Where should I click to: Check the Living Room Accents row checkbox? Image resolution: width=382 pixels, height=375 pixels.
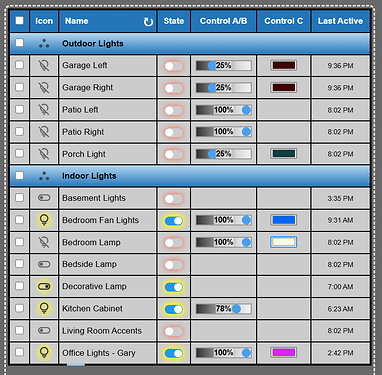coord(20,330)
